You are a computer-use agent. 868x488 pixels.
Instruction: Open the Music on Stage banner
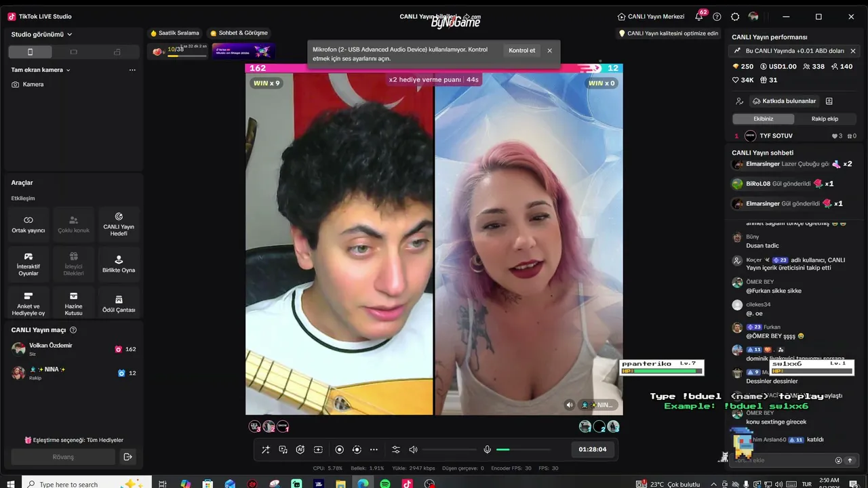[x=243, y=51]
